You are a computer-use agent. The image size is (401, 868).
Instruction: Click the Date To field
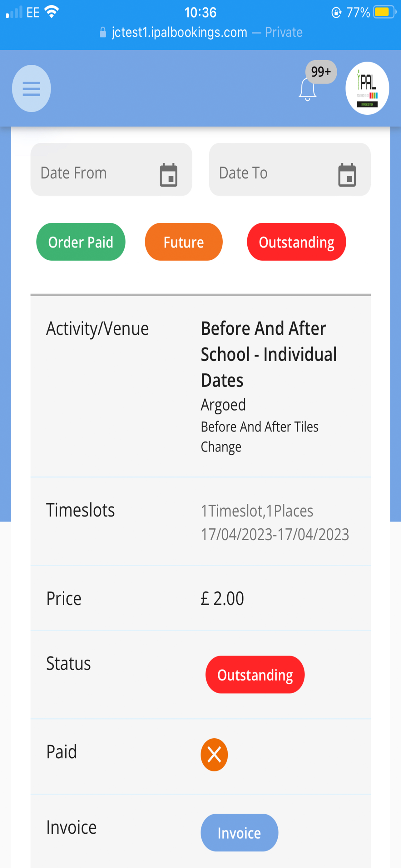point(290,169)
